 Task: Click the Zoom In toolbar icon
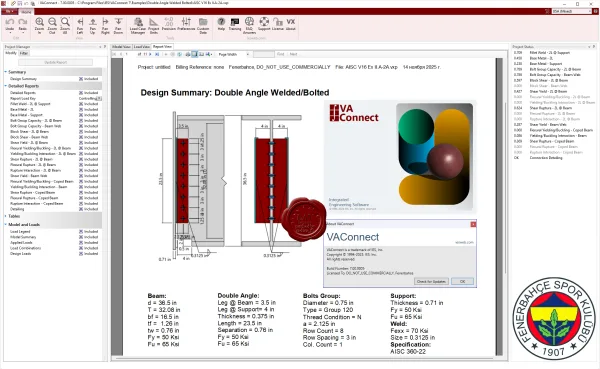pos(39,25)
